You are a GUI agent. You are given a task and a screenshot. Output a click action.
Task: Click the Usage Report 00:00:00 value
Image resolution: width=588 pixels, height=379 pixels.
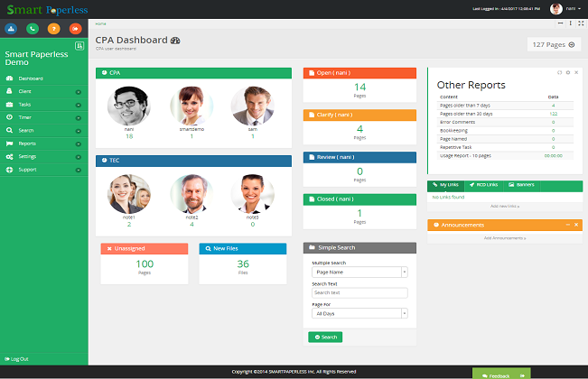coord(554,156)
